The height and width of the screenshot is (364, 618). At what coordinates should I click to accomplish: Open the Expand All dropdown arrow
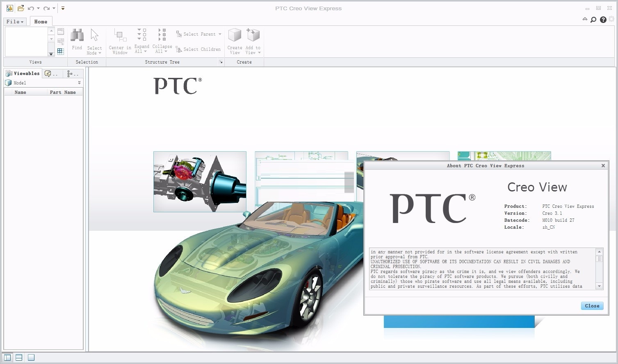click(x=146, y=51)
